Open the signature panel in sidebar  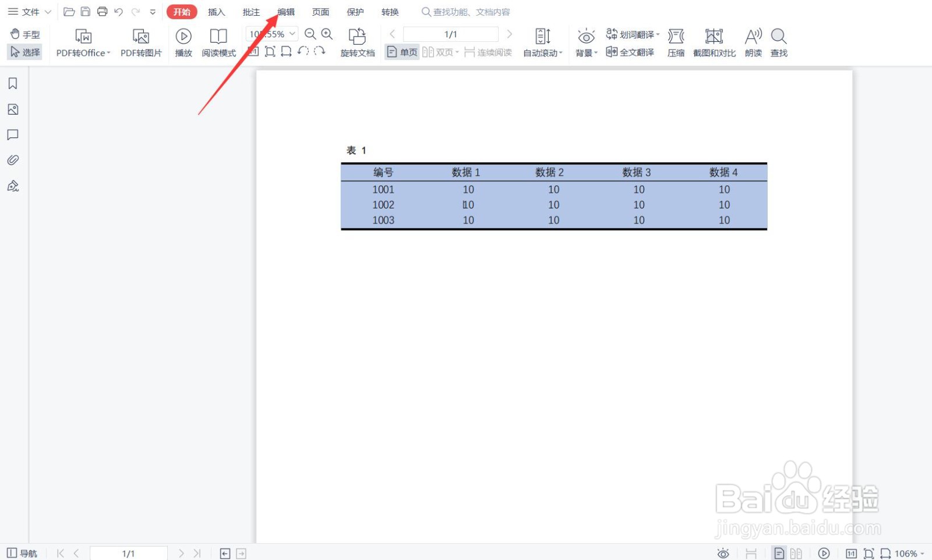tap(13, 186)
